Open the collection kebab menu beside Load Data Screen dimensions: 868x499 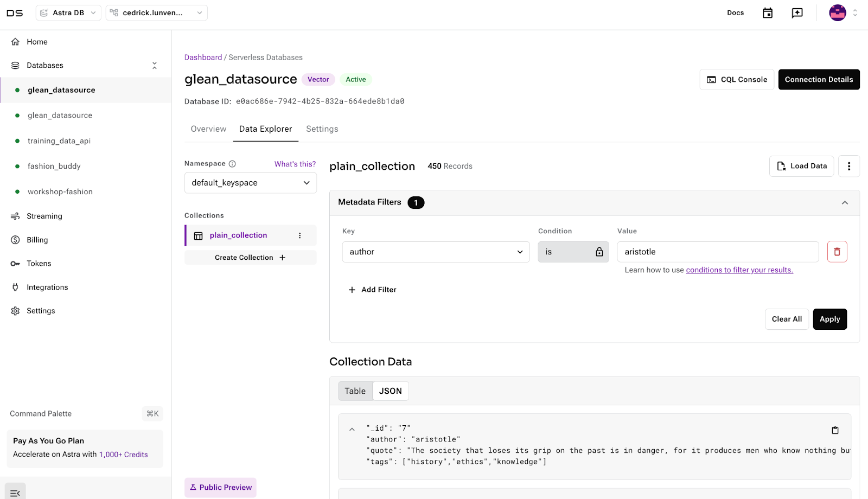coord(849,166)
